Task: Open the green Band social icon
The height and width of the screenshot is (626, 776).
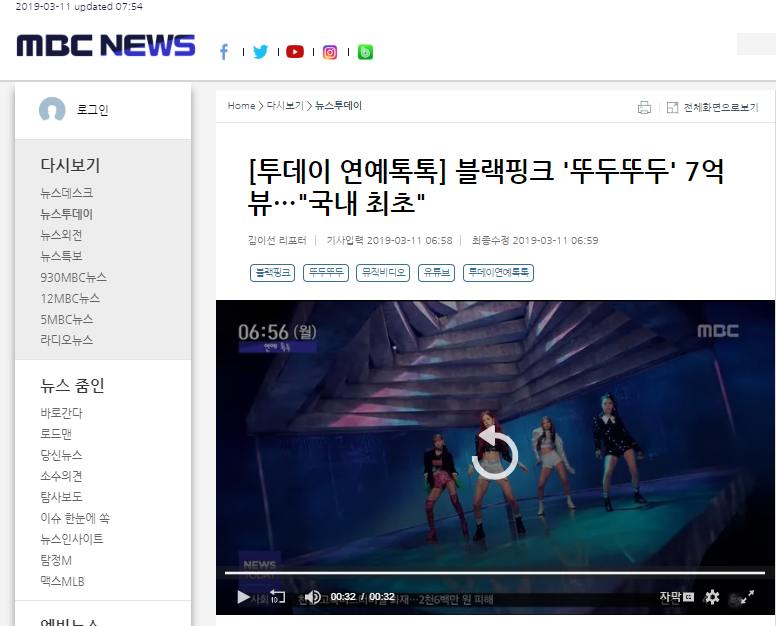Action: point(365,52)
